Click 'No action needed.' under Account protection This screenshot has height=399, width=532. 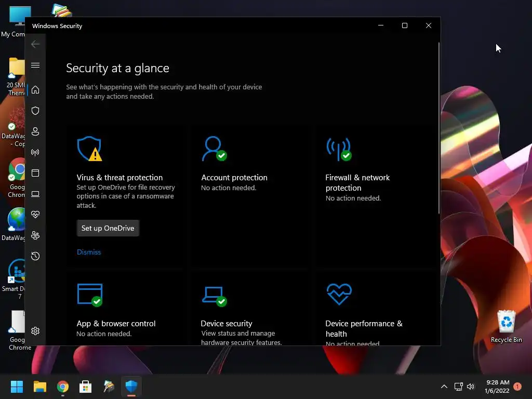coord(229,188)
